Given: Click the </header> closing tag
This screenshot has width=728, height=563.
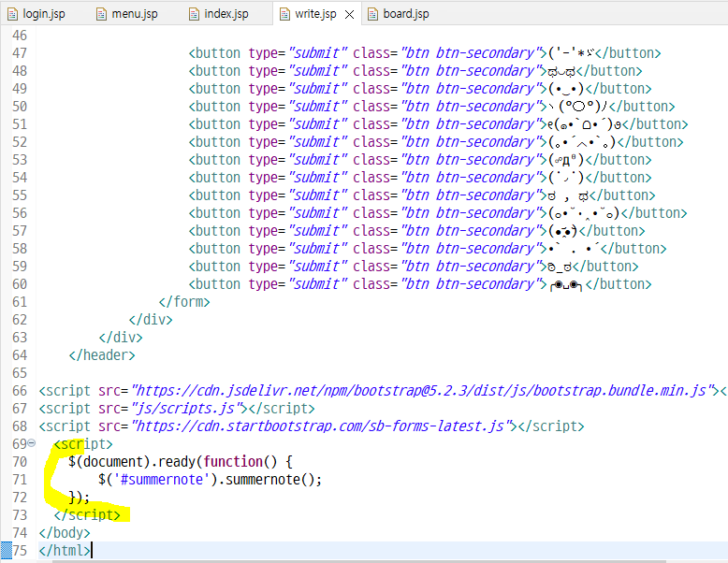Looking at the screenshot, I should coord(102,355).
